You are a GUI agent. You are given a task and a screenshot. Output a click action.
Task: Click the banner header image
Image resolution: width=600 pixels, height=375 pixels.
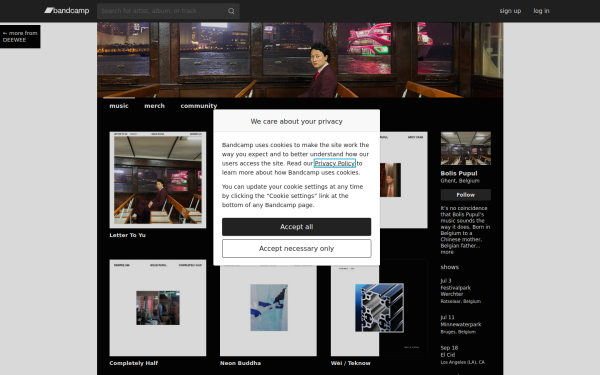tap(300, 60)
